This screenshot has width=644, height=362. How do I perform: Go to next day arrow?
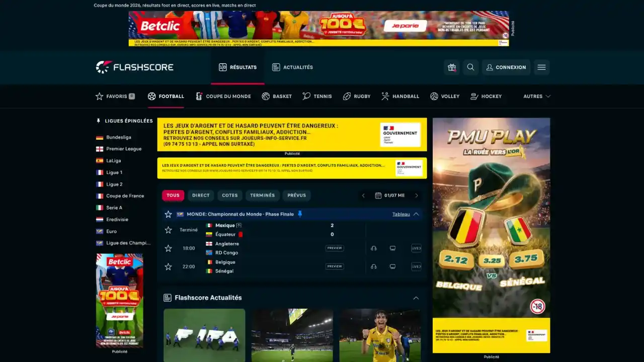point(416,196)
